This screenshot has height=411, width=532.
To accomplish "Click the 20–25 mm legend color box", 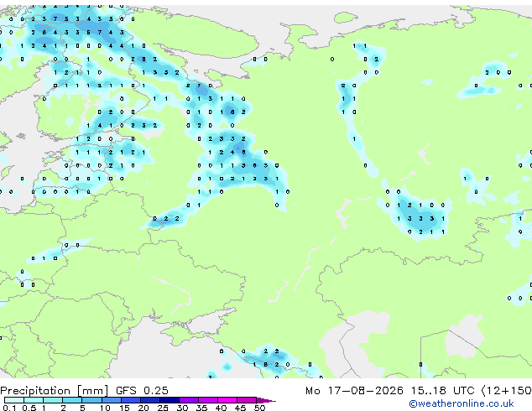I will tap(150, 400).
